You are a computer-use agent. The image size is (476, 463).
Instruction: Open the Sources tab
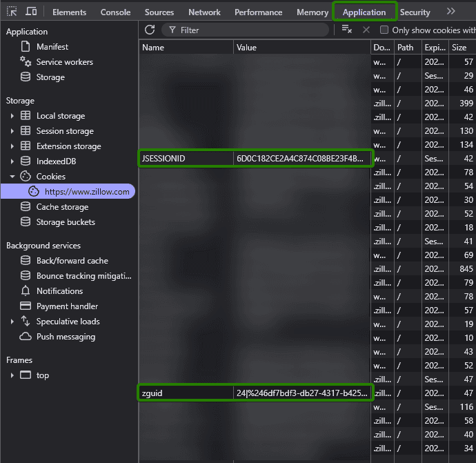pos(159,12)
